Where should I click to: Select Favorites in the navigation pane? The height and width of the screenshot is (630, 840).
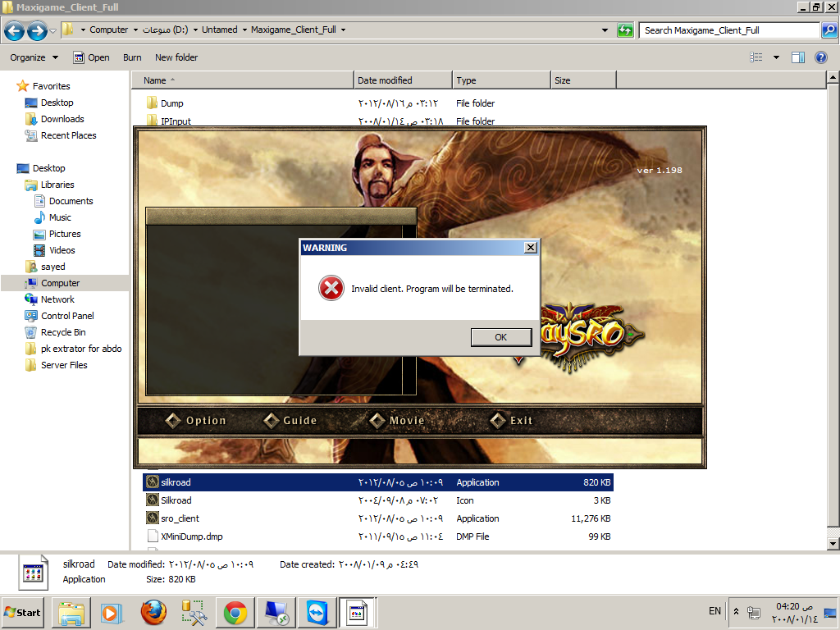pyautogui.click(x=51, y=86)
